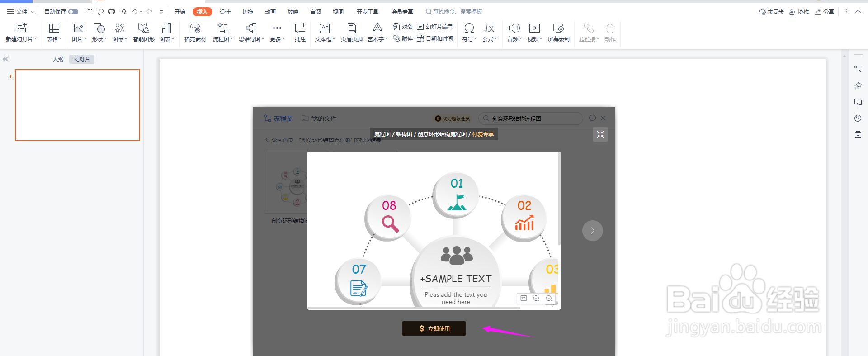
Task: Insert an 附件 attachment
Action: [x=402, y=39]
